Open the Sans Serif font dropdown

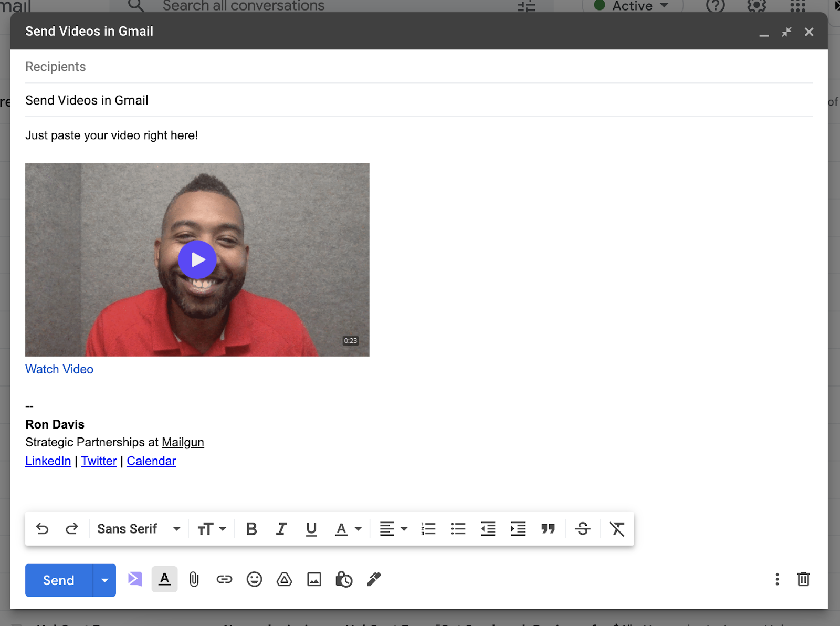(139, 529)
